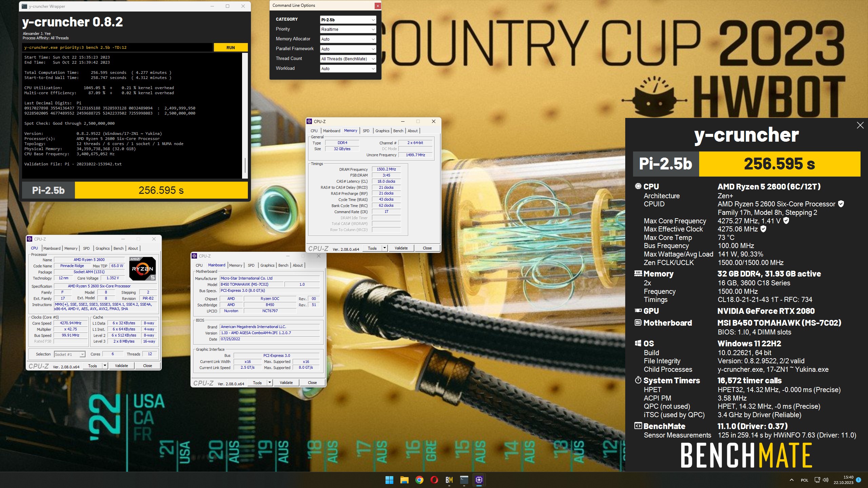The width and height of the screenshot is (868, 488).
Task: Switch to SPD tab in the Memory CPU-Z window
Action: click(x=366, y=131)
